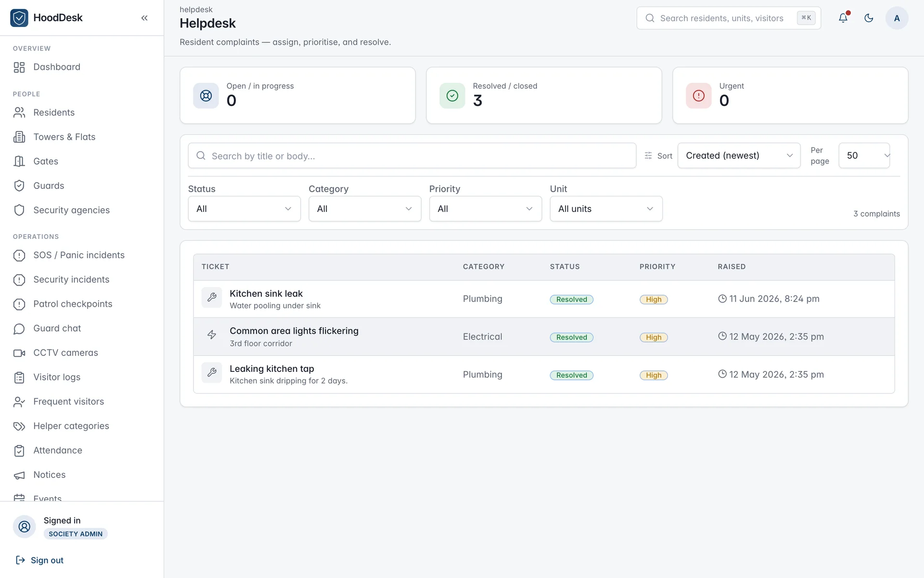Focus the 'Search by title or body' field
This screenshot has width=924, height=578.
coord(412,156)
